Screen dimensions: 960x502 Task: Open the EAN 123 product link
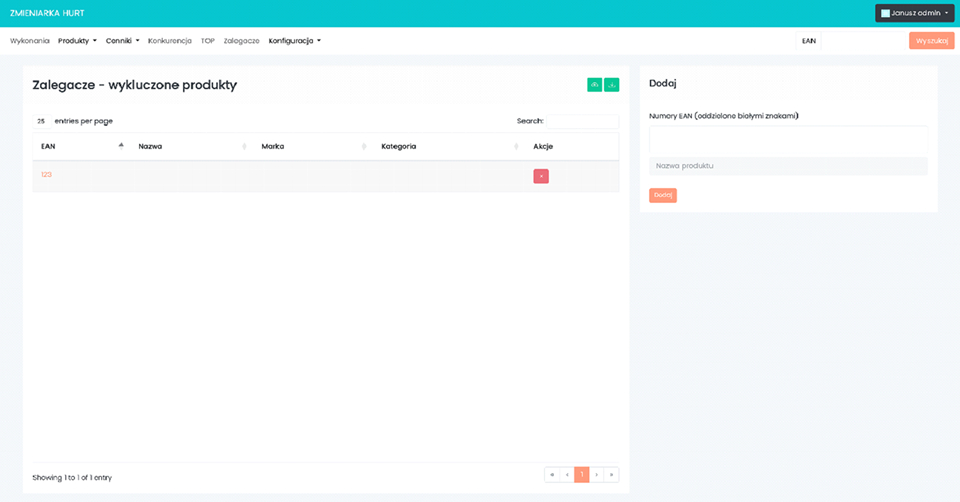click(x=46, y=175)
